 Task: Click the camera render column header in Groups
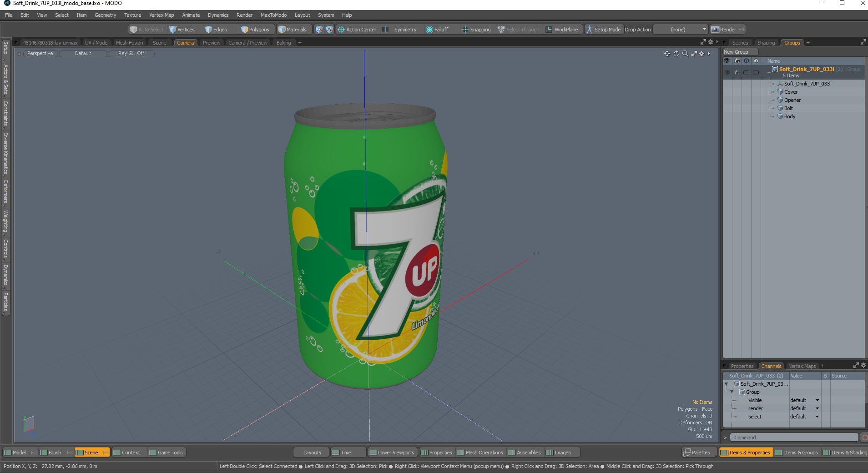point(737,60)
